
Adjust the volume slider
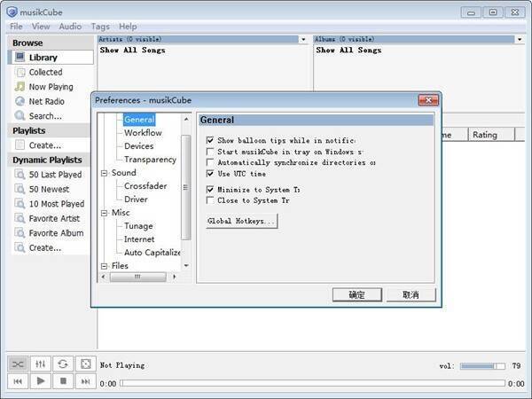point(479,365)
